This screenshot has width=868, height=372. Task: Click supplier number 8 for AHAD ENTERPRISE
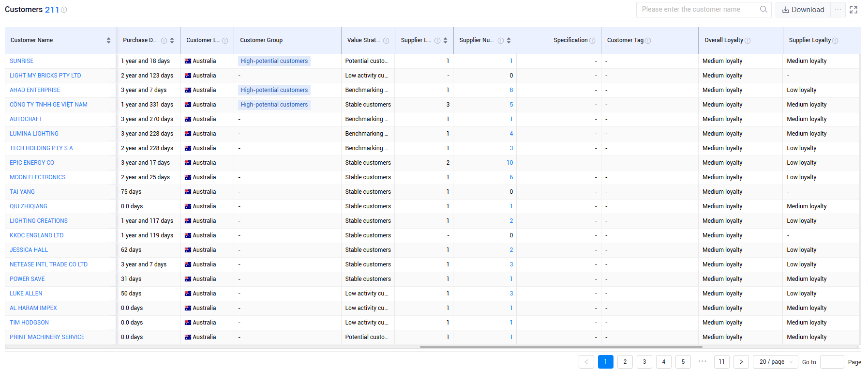[511, 90]
